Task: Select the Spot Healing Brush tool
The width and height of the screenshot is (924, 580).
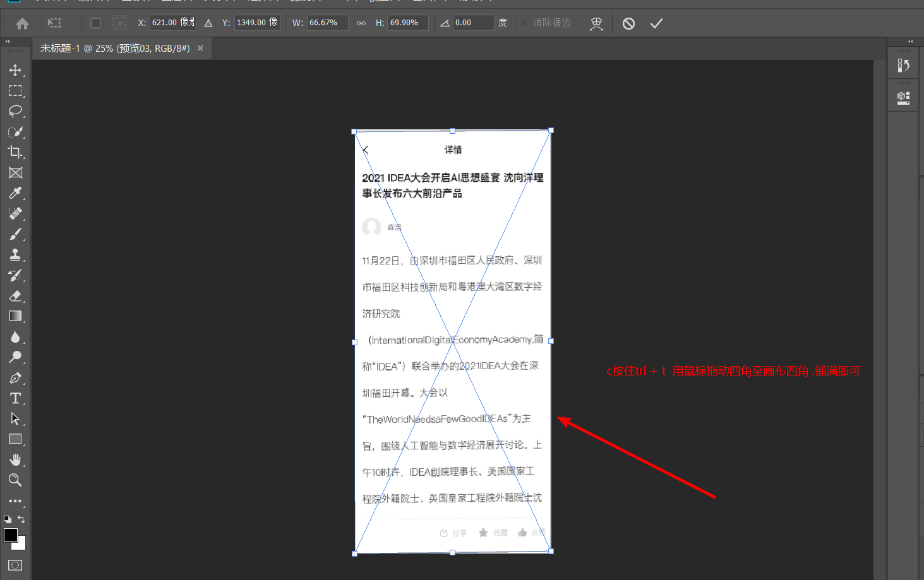Action: pyautogui.click(x=15, y=214)
